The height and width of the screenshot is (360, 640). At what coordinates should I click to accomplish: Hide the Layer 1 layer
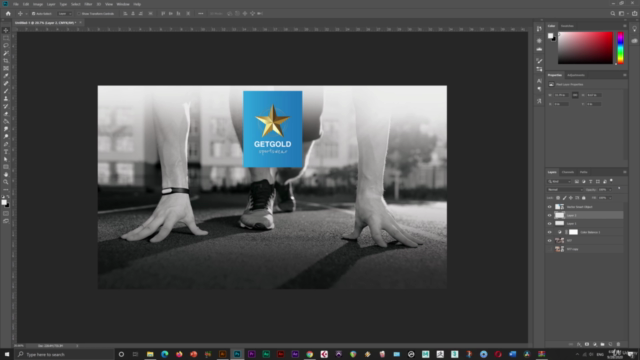pyautogui.click(x=549, y=224)
